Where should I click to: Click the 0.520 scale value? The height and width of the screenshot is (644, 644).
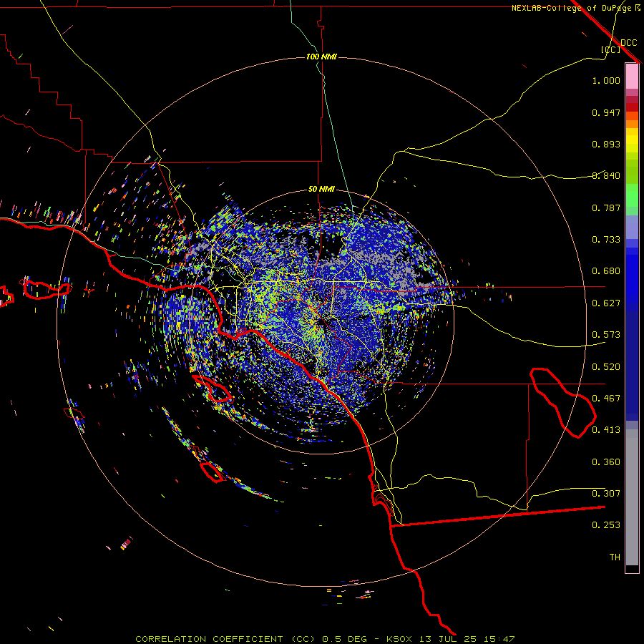pos(606,367)
